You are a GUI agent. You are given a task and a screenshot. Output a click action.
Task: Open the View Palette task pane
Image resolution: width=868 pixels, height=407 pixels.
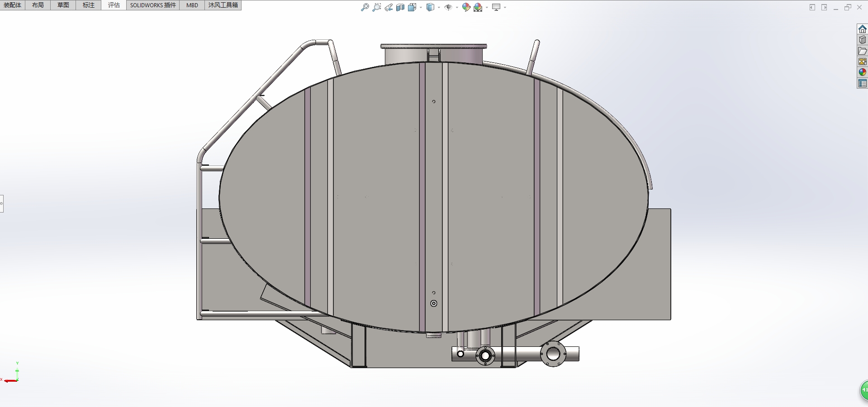click(863, 62)
